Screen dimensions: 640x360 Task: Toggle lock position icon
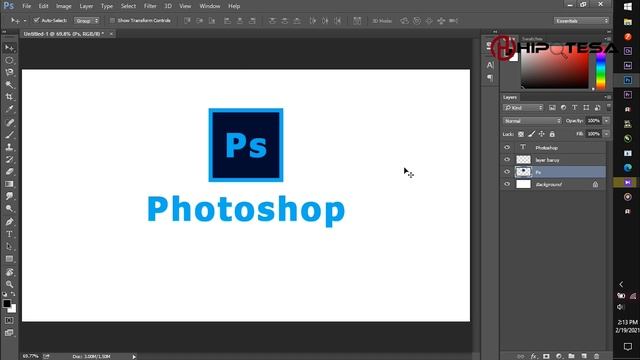tap(542, 134)
